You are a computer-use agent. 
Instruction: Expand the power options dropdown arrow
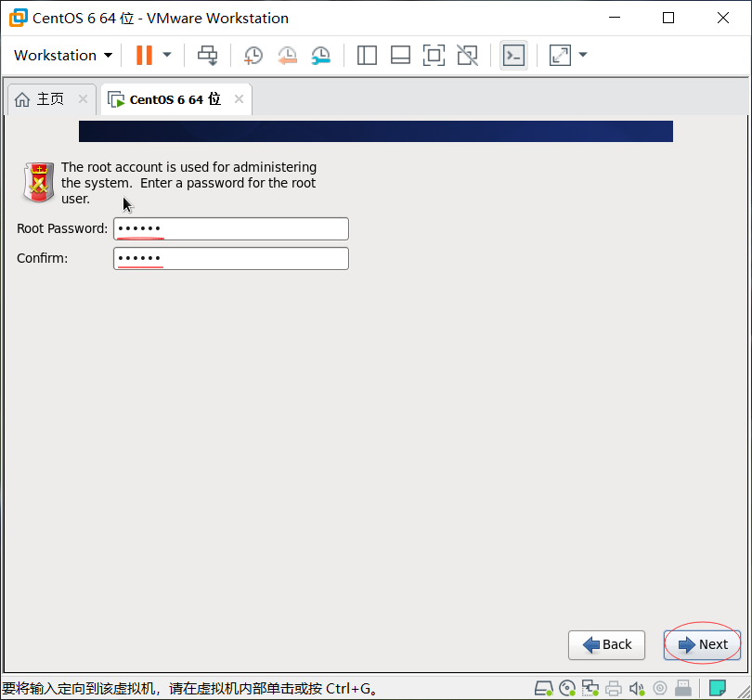coord(167,55)
